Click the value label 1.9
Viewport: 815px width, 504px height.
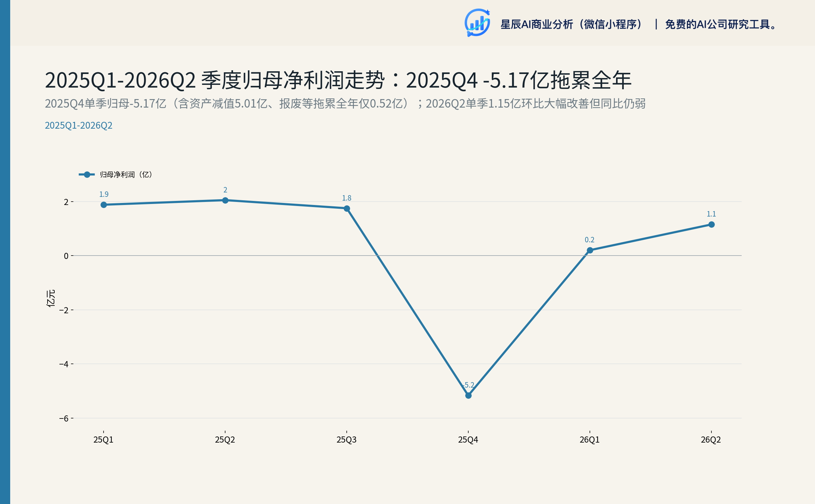(x=104, y=194)
